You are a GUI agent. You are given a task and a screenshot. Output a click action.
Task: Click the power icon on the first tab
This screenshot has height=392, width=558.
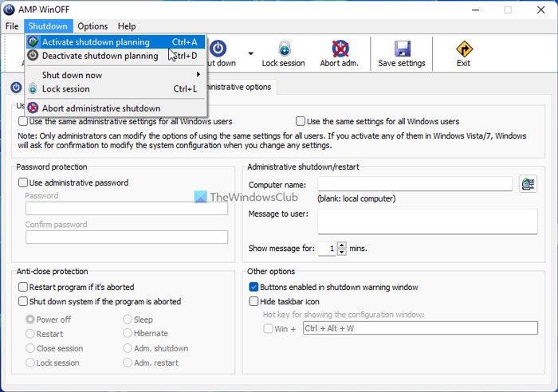(x=16, y=87)
